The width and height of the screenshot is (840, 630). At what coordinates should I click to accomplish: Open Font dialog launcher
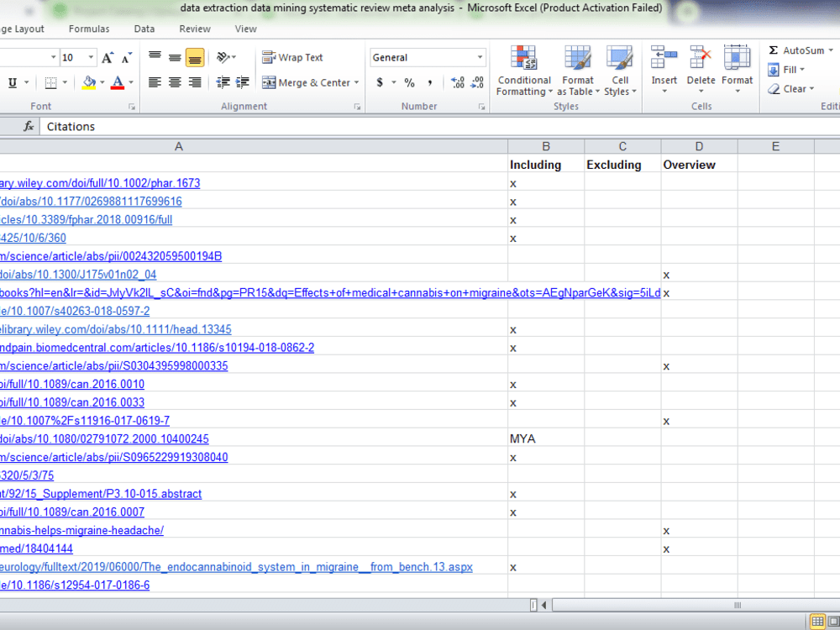[x=132, y=108]
